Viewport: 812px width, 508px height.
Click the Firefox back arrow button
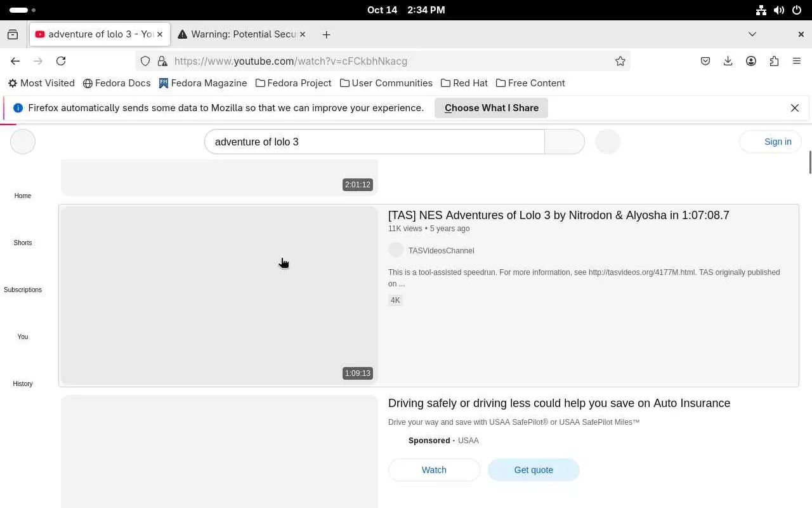click(15, 61)
